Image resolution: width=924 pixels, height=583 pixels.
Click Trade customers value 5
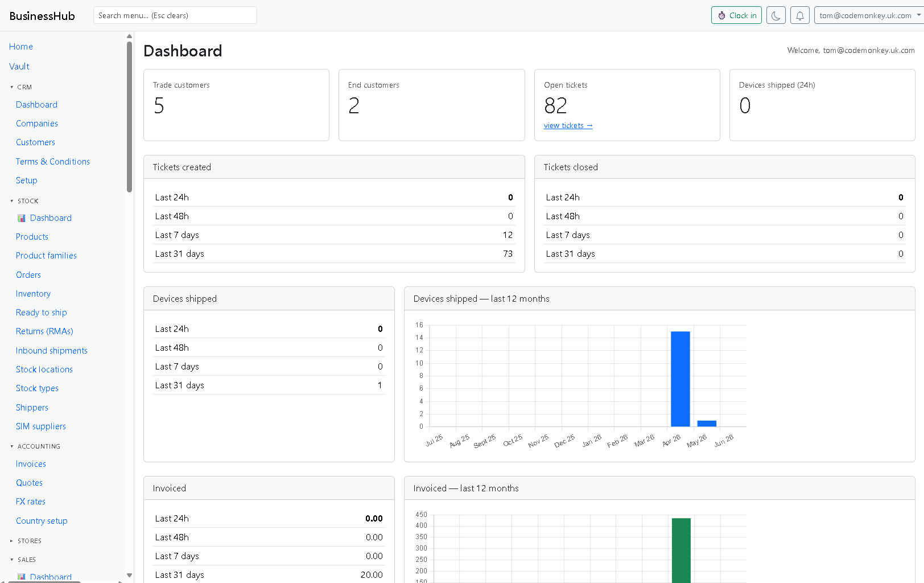[159, 106]
